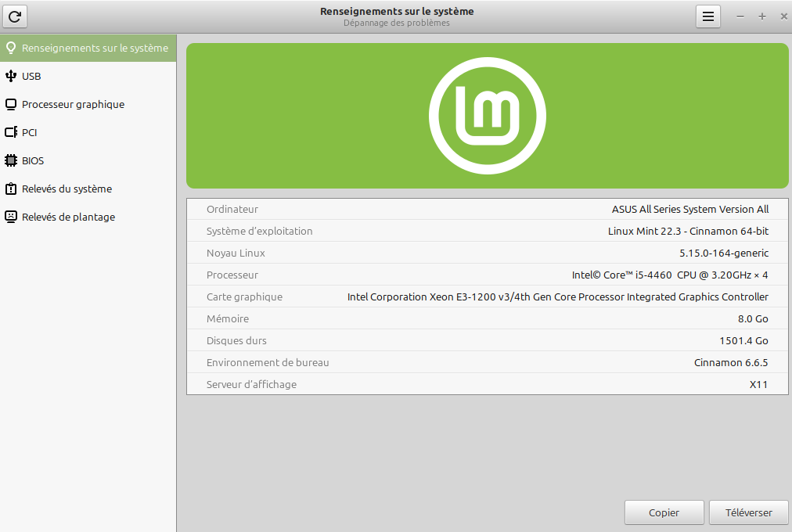Image resolution: width=792 pixels, height=532 pixels.
Task: Click the lightbulb icon for Renseignements sur le système
Action: [11, 48]
